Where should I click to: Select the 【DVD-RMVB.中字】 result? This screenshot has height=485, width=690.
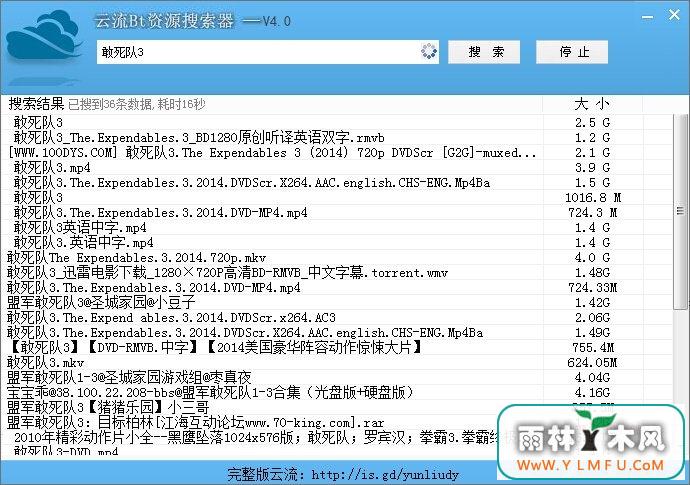click(x=215, y=347)
